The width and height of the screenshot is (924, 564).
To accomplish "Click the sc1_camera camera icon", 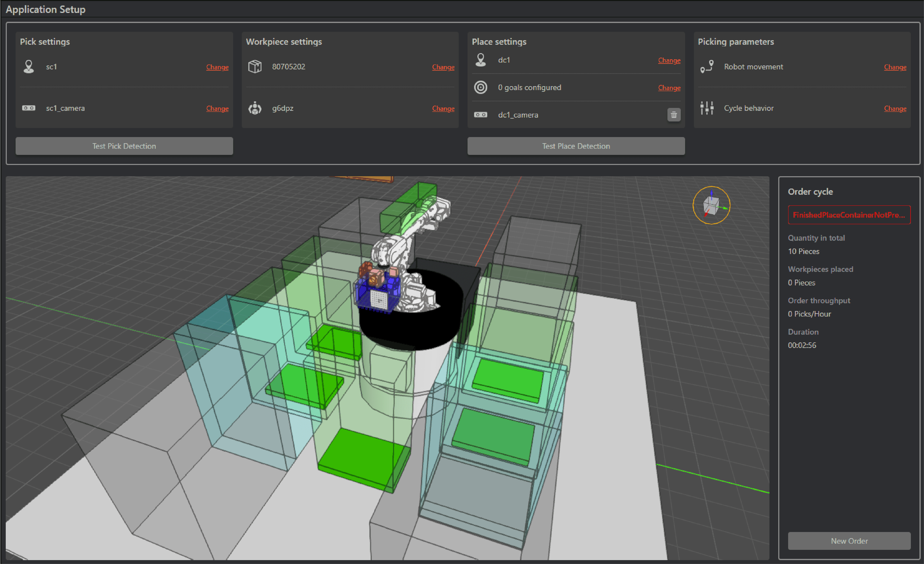I will pyautogui.click(x=29, y=108).
